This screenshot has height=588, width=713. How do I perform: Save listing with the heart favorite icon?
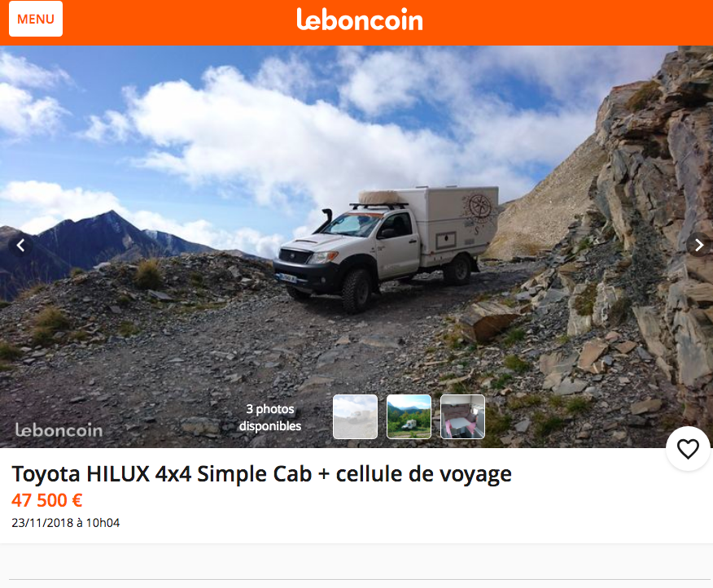point(688,449)
